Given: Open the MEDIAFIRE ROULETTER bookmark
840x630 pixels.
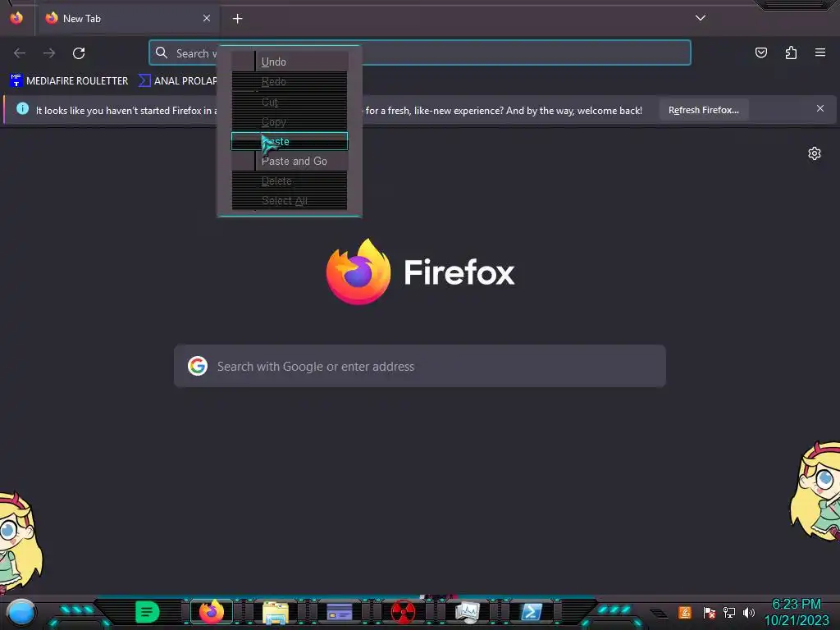Looking at the screenshot, I should [69, 81].
